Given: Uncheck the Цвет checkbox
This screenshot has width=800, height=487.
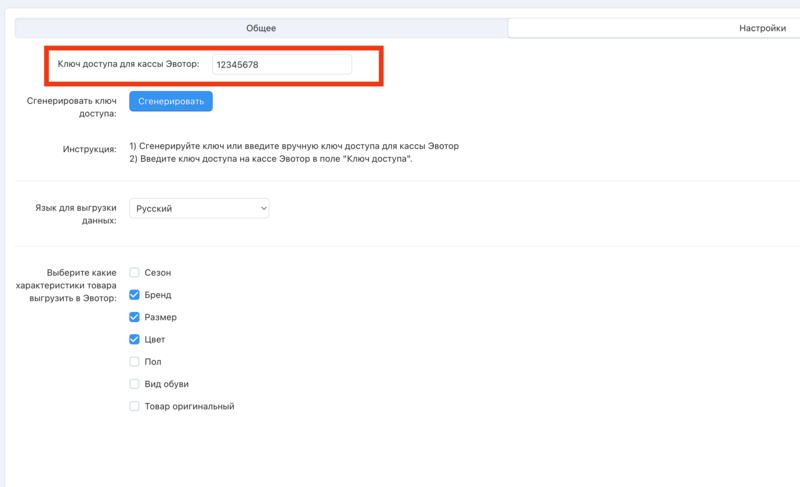Looking at the screenshot, I should point(134,339).
